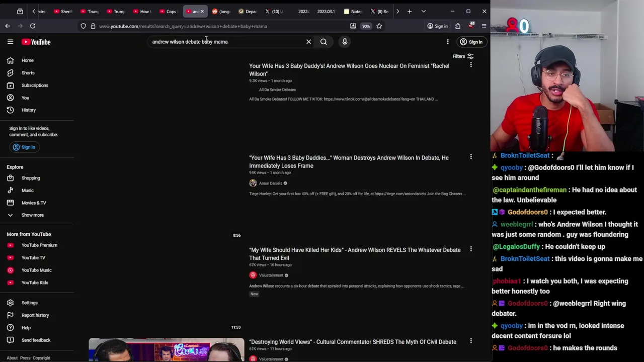Go back with browser back arrow
This screenshot has height=362, width=644.
pyautogui.click(x=8, y=26)
